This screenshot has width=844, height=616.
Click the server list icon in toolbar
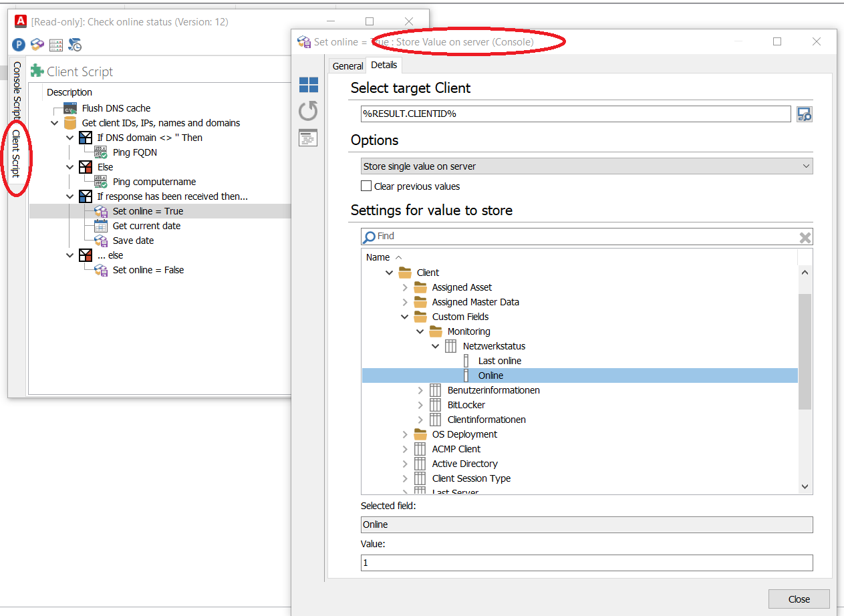[56, 45]
